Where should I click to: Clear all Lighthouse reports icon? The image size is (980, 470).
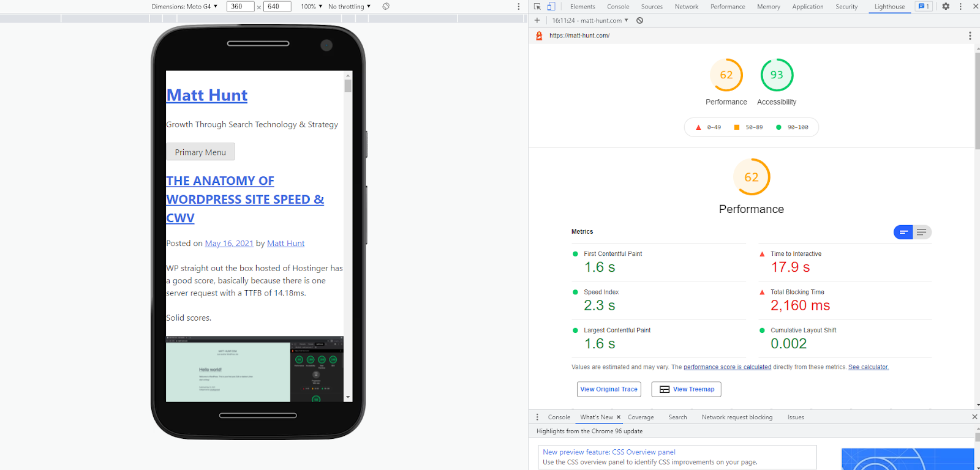(639, 20)
